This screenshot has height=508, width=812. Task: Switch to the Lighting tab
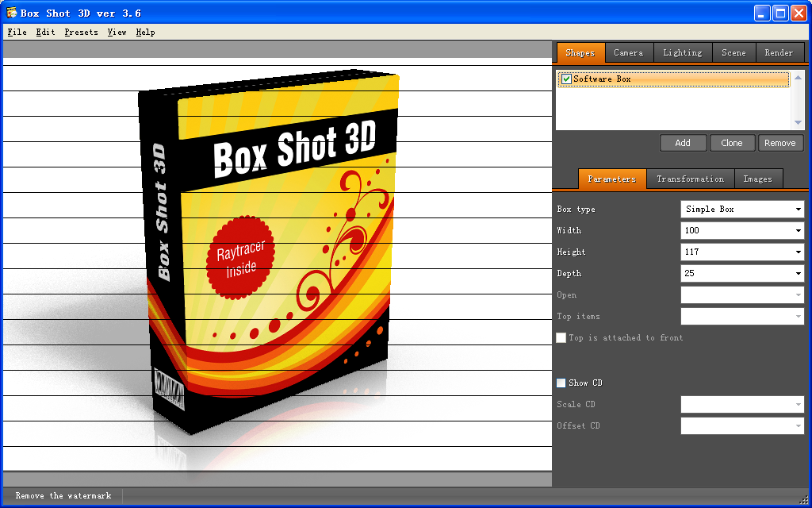point(683,53)
